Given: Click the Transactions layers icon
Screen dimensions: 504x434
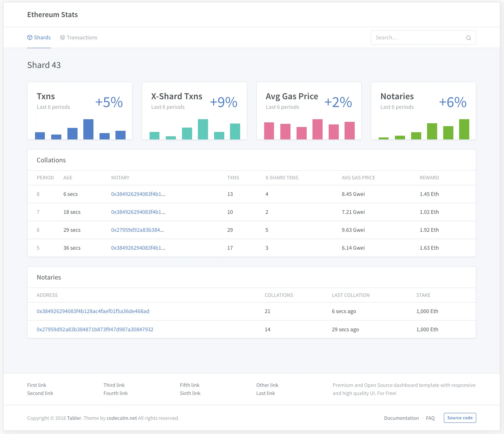Looking at the screenshot, I should tap(62, 38).
